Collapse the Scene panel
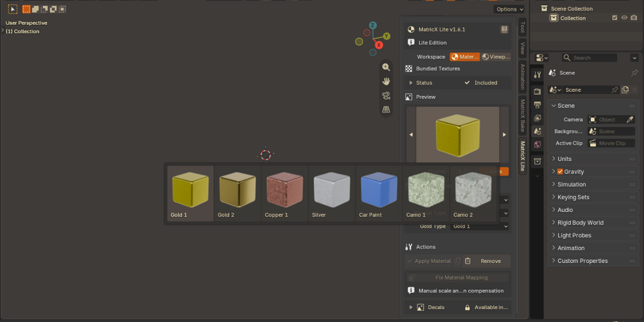644x322 pixels. pyautogui.click(x=593, y=106)
